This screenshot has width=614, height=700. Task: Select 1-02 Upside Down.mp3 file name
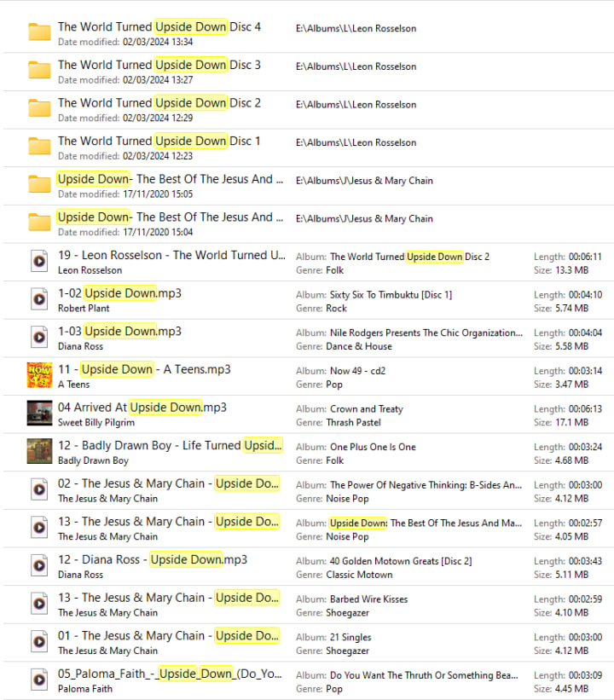[x=119, y=293]
